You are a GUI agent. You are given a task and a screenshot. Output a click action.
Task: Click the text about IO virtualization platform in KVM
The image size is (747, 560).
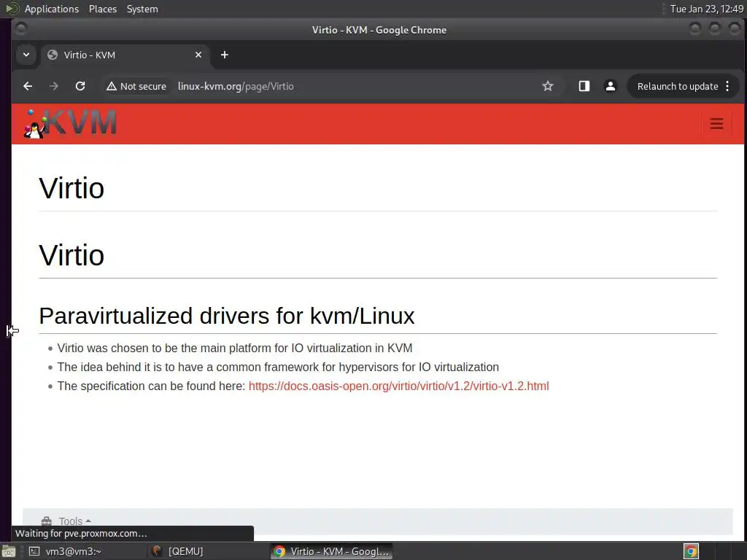point(235,348)
